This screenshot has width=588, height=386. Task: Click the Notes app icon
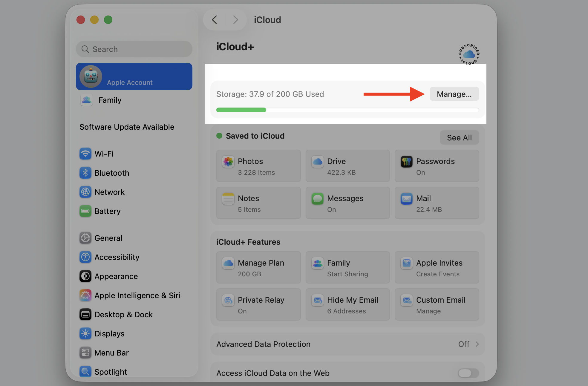[x=228, y=199]
